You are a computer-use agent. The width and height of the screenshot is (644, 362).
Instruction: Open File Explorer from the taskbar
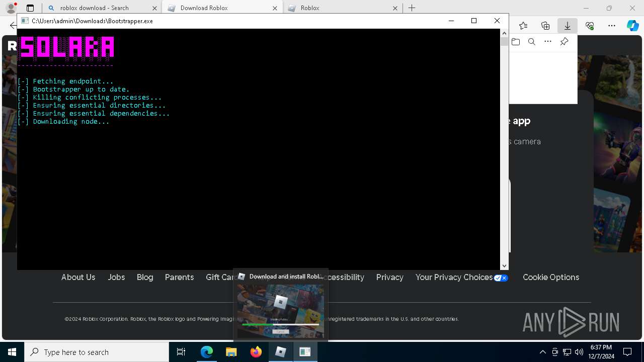tap(231, 352)
